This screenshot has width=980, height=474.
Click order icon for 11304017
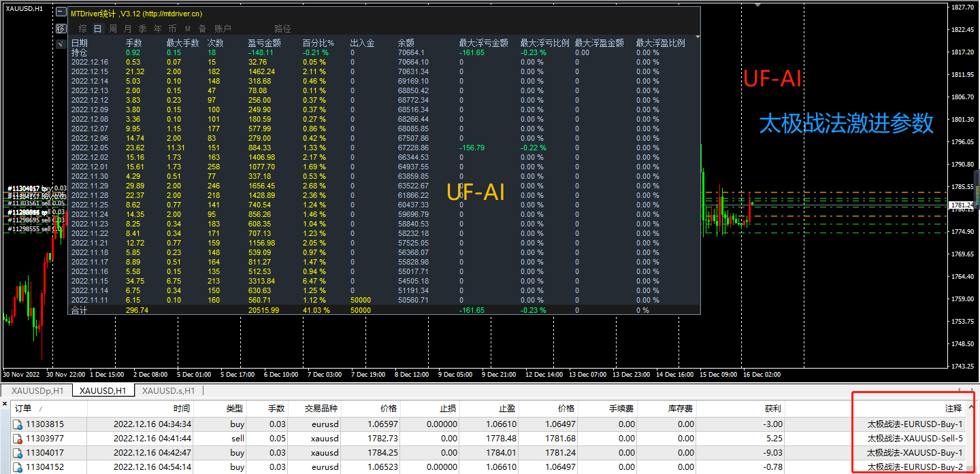coord(18,453)
